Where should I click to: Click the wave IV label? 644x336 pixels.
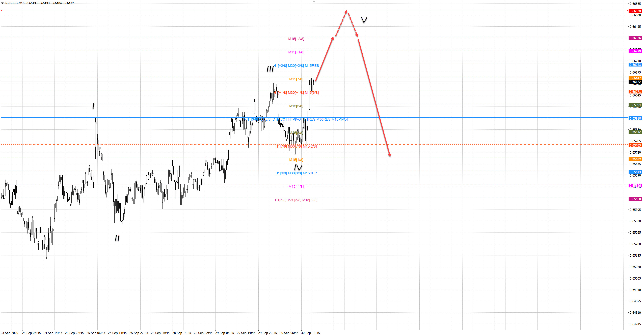pos(298,167)
